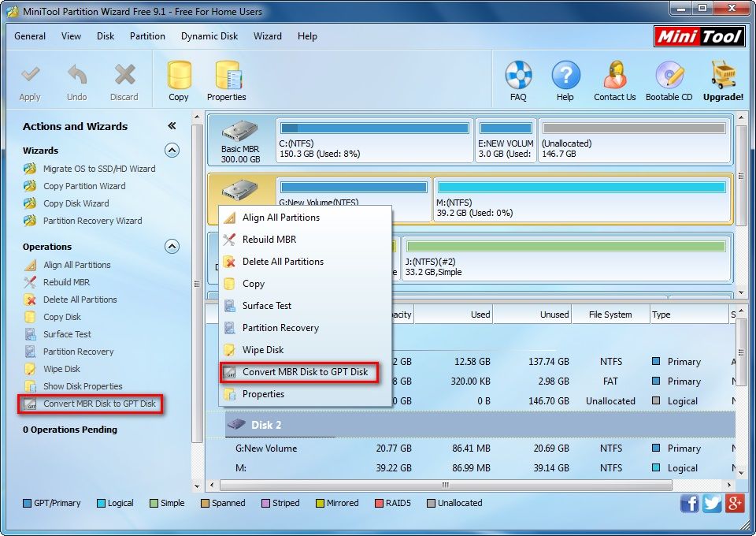Click the Undo arrow toolbar icon
This screenshot has width=756, height=536.
tap(77, 75)
